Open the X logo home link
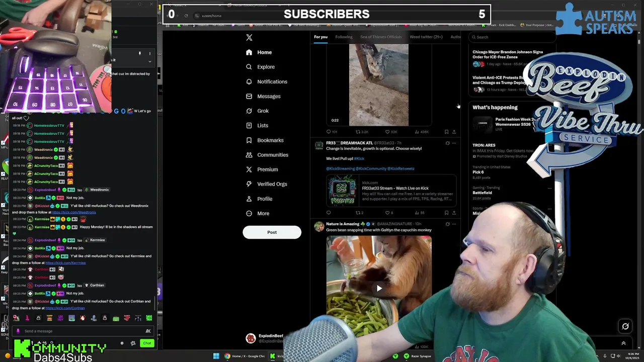 (x=249, y=37)
